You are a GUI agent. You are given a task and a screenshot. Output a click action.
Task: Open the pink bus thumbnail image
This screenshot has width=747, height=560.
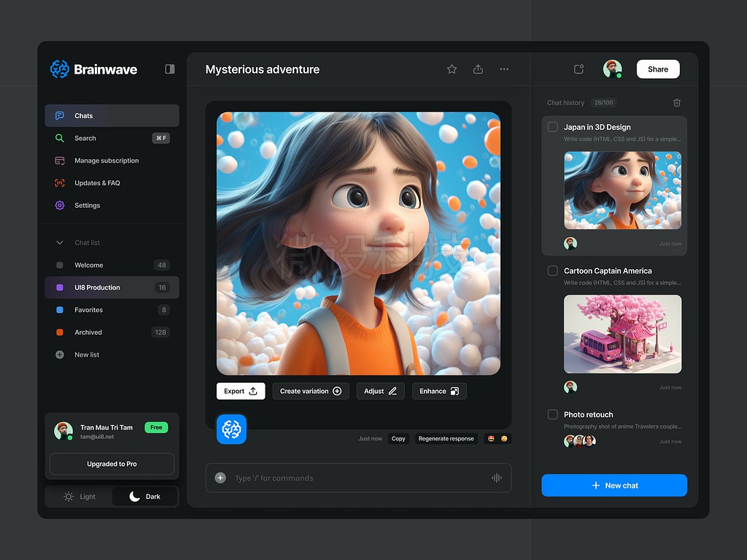[622, 334]
